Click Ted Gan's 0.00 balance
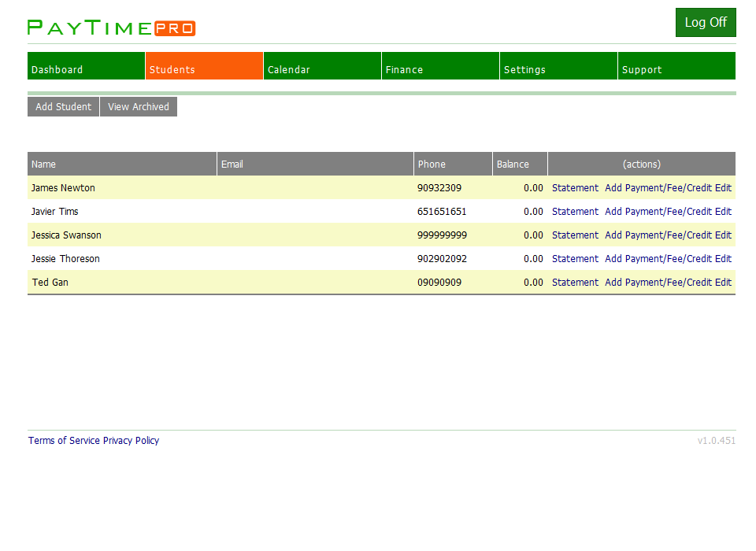The width and height of the screenshot is (756, 551). [x=533, y=283]
